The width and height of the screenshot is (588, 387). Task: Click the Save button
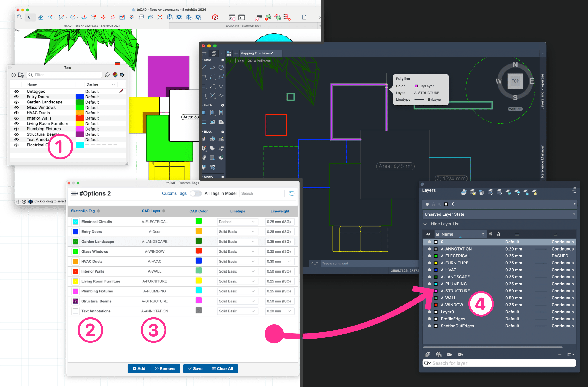tap(195, 368)
